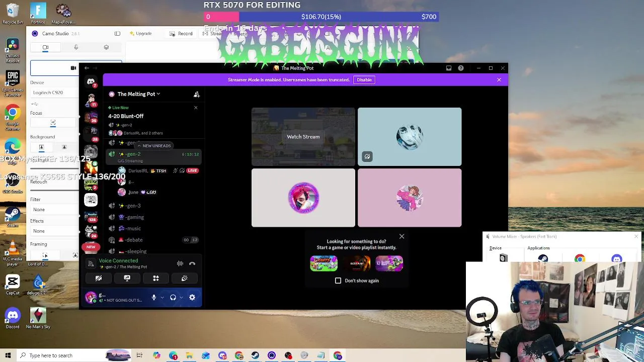The width and height of the screenshot is (644, 362).
Task: Go back with Discord navigation arrow
Action: click(87, 68)
